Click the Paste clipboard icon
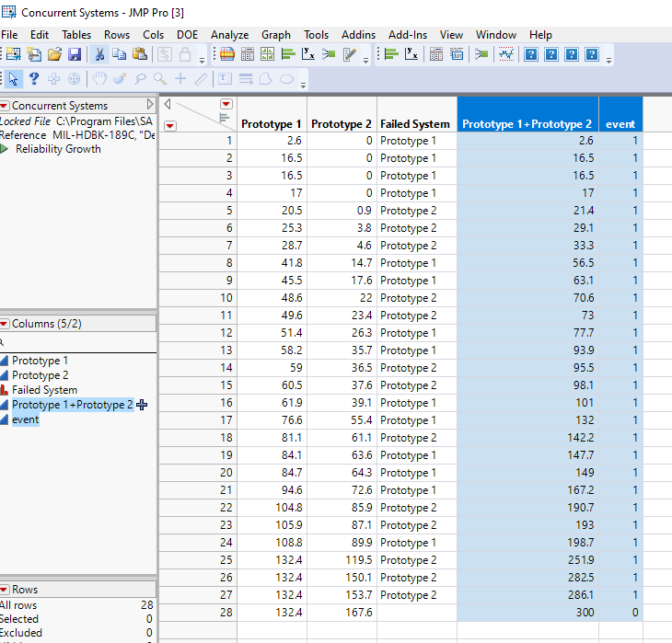 click(x=140, y=54)
